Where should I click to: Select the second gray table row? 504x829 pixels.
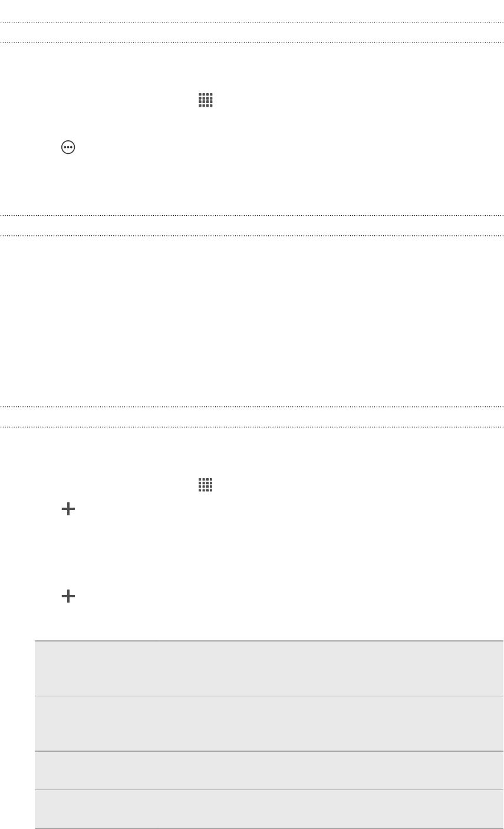[269, 723]
